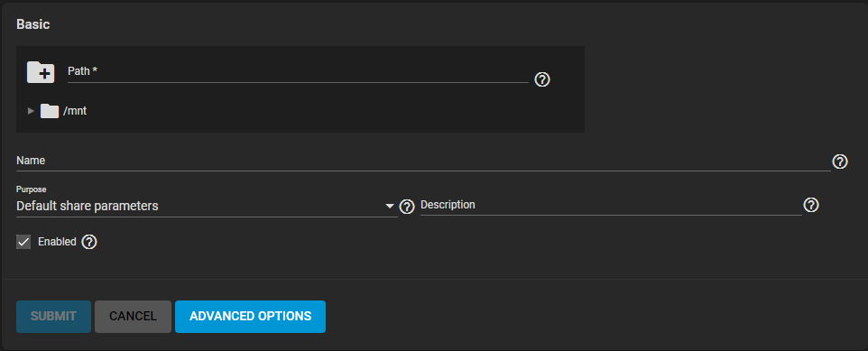Image resolution: width=868 pixels, height=351 pixels.
Task: Click the create new folder icon
Action: (41, 72)
